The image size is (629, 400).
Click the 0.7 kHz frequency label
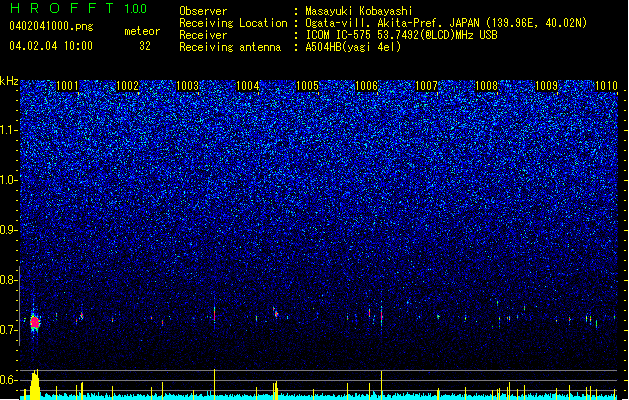9,330
